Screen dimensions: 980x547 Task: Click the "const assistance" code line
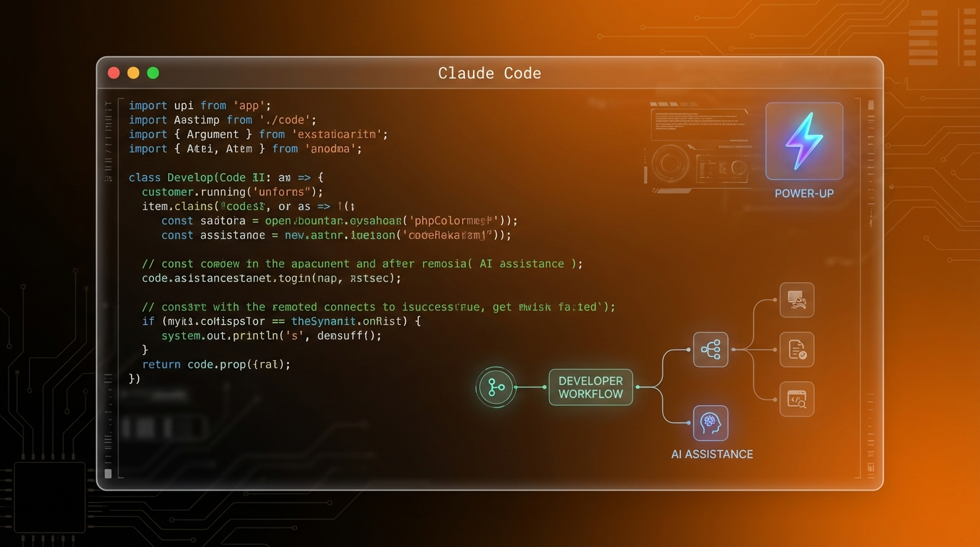tap(336, 235)
